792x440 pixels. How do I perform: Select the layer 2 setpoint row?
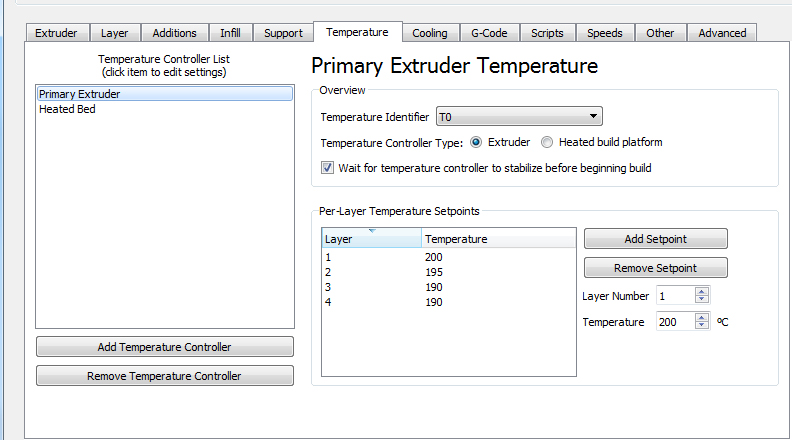click(449, 272)
